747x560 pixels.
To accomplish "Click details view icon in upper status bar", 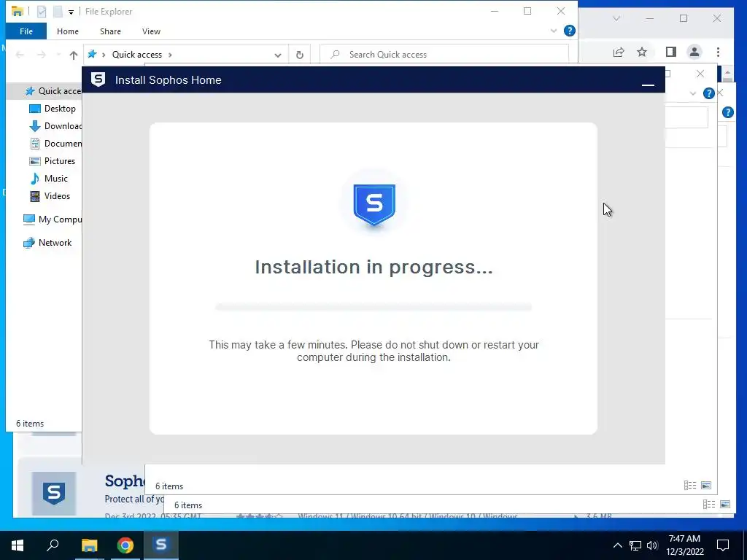I will pyautogui.click(x=690, y=485).
